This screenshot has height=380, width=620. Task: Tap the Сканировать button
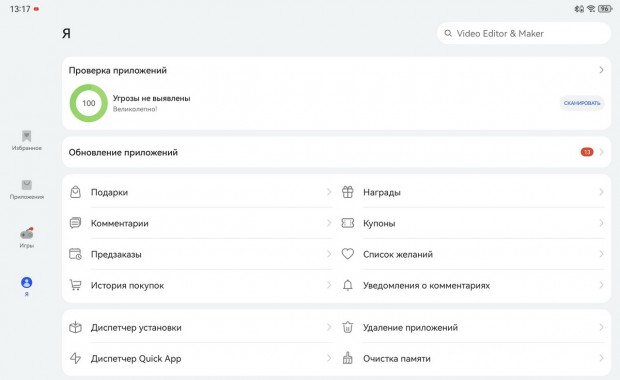coord(582,103)
